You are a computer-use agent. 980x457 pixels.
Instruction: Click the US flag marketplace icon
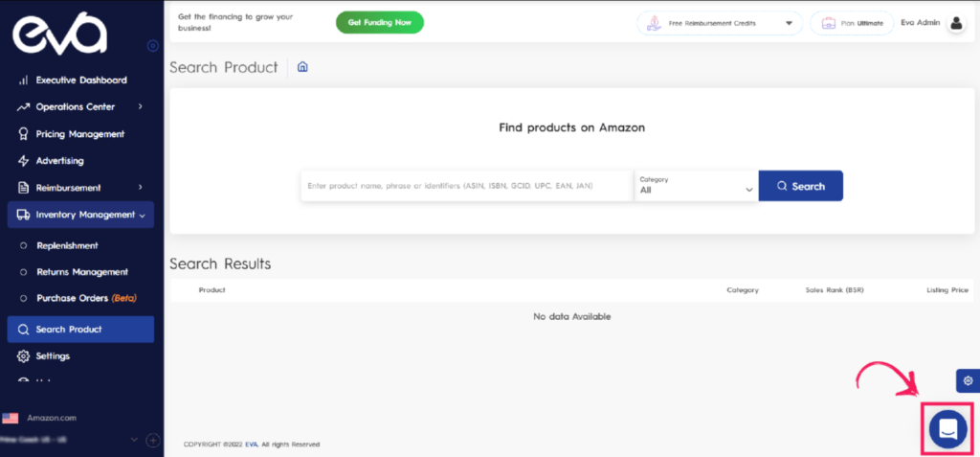10,418
